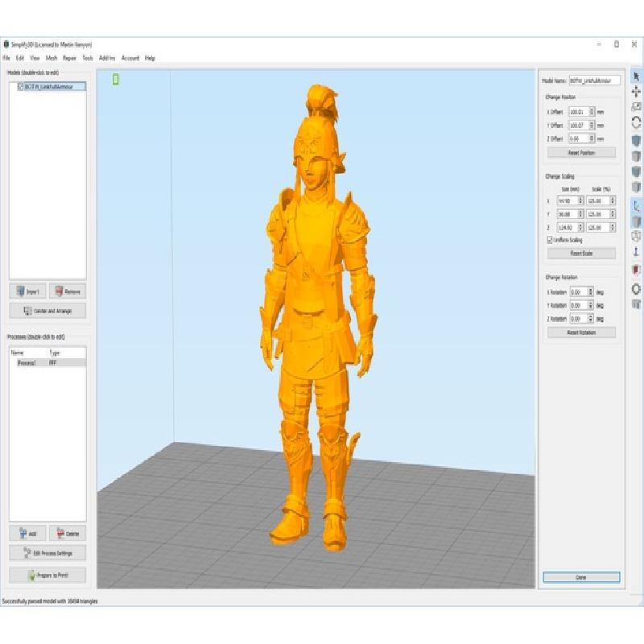Select the normal selection arrow tool
This screenshot has height=644, width=644.
[636, 76]
